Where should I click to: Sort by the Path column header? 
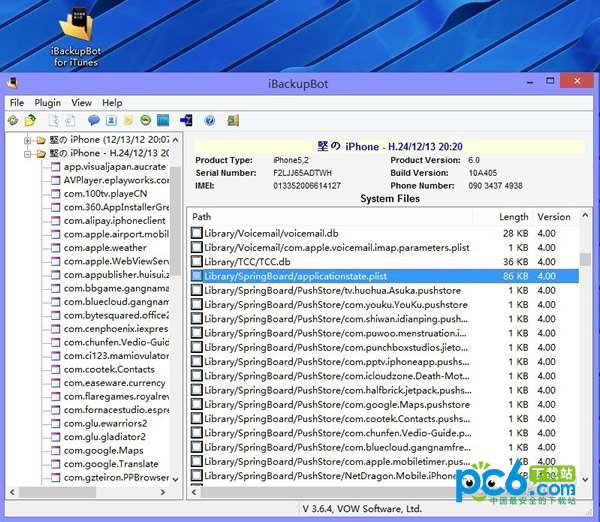[331, 217]
